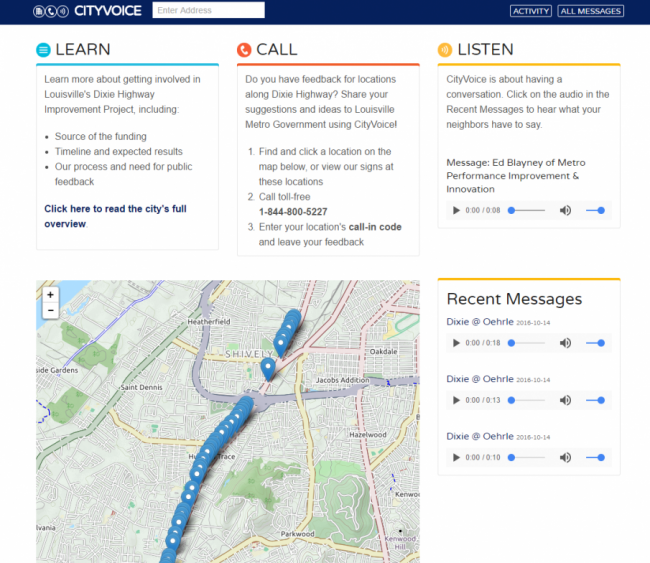Mute the Ed Blayney message audio
This screenshot has width=650, height=563.
565,210
